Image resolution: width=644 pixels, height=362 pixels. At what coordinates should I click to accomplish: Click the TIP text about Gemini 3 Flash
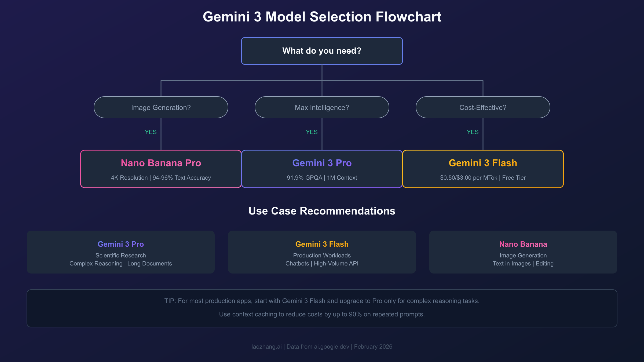tap(322, 301)
